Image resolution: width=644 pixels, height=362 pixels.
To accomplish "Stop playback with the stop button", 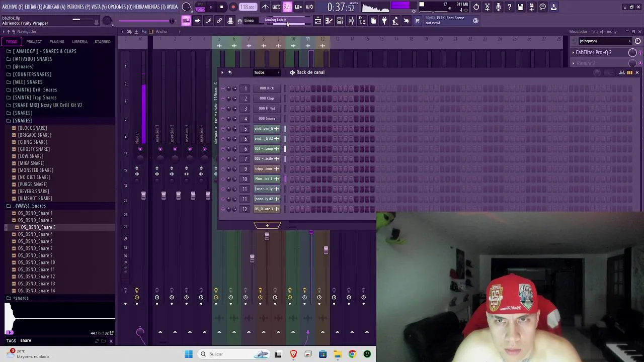I will point(222,7).
